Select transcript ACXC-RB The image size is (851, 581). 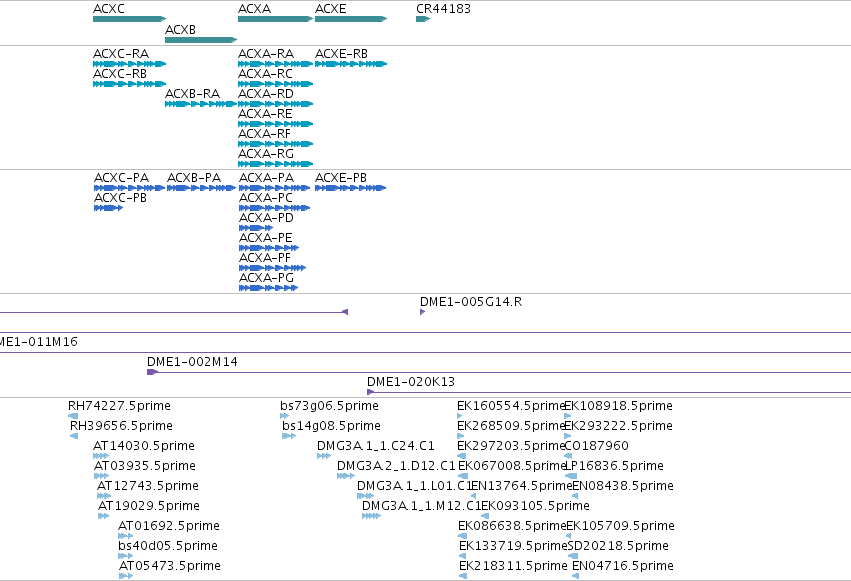(130, 84)
